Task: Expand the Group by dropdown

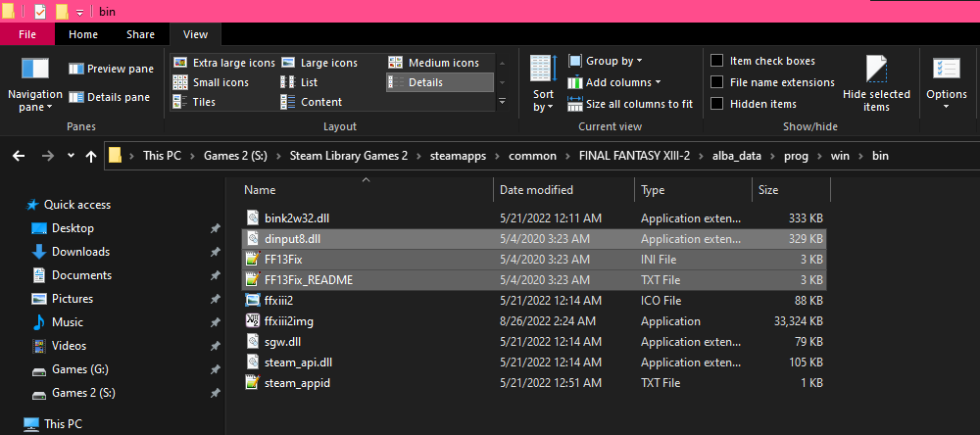Action: pyautogui.click(x=613, y=61)
